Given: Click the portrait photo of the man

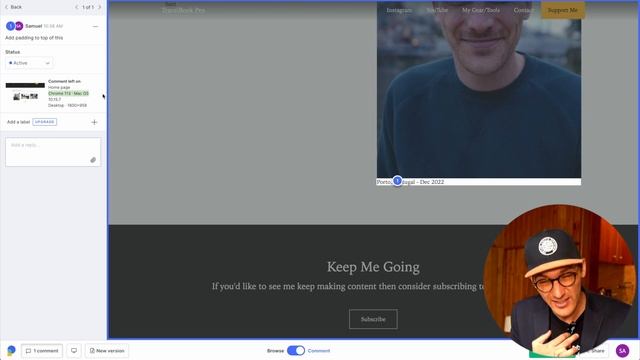Looking at the screenshot, I should 479,89.
